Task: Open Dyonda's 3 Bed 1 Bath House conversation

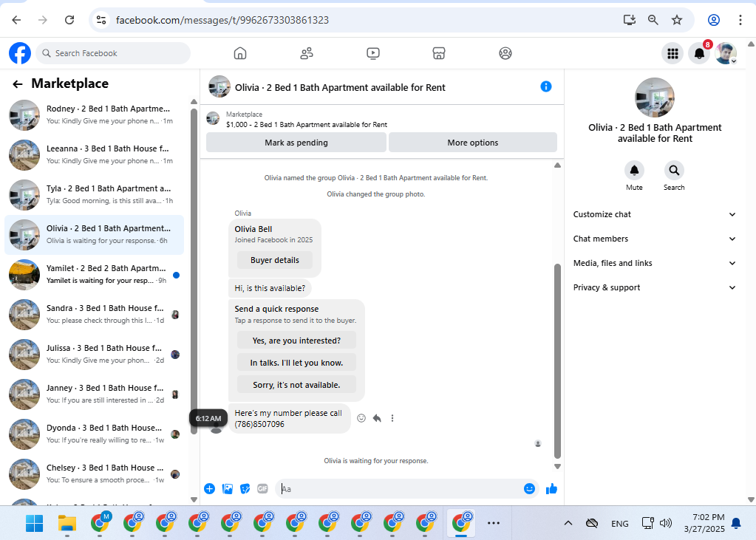Action: 95,434
